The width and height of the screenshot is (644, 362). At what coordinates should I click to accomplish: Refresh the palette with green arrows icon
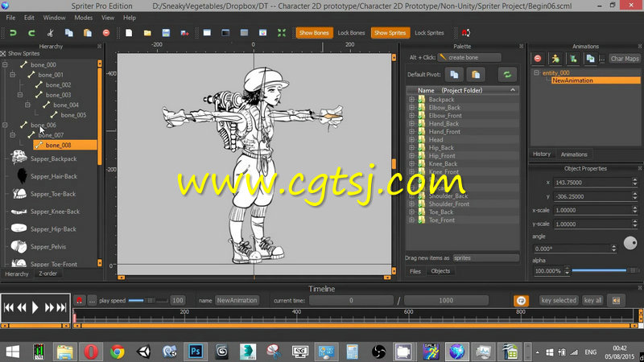[507, 75]
